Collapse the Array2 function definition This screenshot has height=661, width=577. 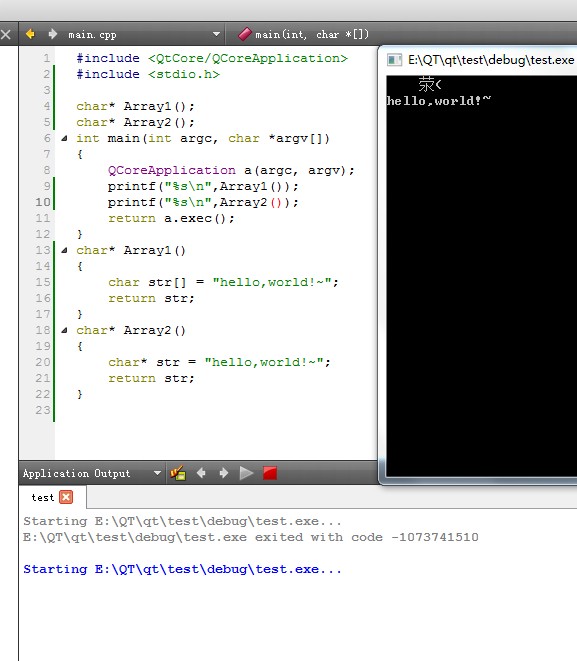pyautogui.click(x=64, y=330)
